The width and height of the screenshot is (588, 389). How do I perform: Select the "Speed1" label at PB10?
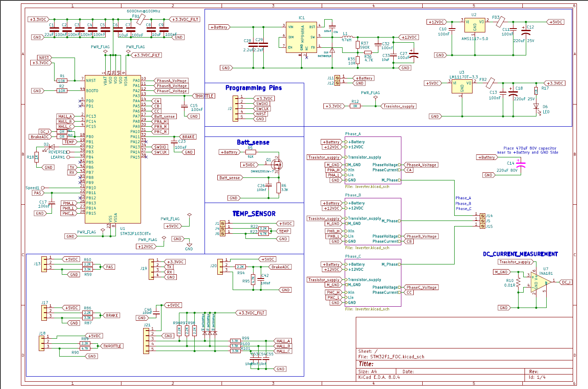click(x=32, y=188)
